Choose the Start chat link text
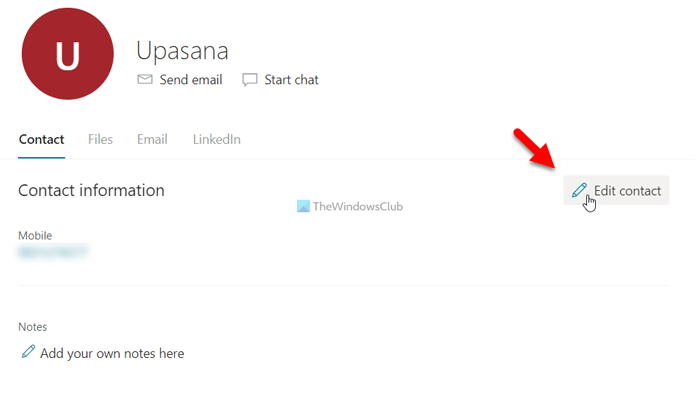Viewport: 700px width, 412px height. pos(291,80)
